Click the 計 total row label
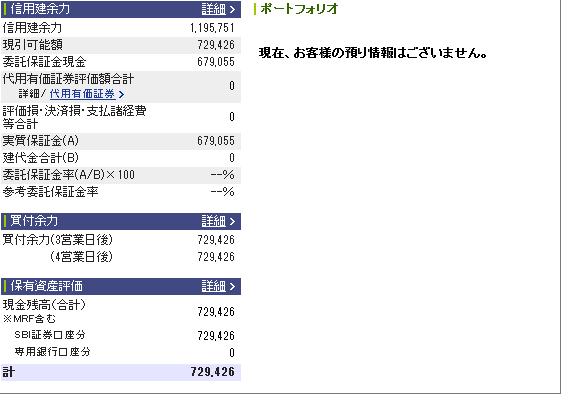The image size is (562, 395). [9, 372]
